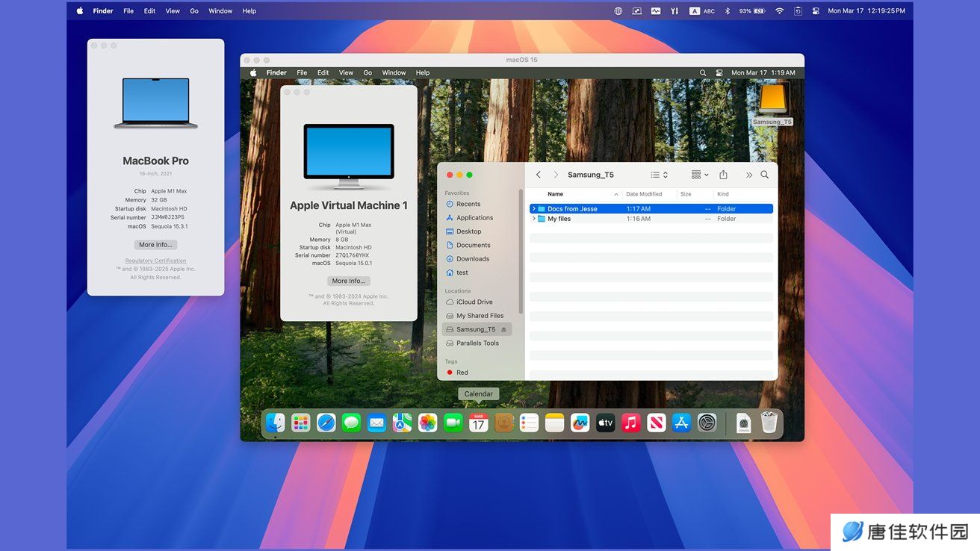This screenshot has height=551, width=980.
Task: Open System Settings in the VM dock
Action: 707,423
